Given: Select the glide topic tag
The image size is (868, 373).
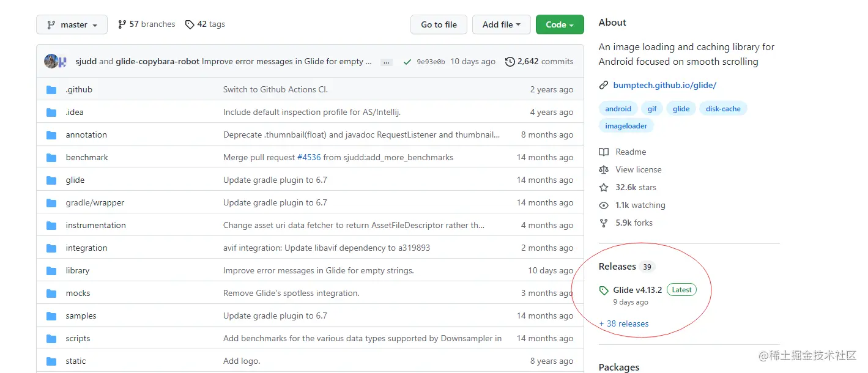Looking at the screenshot, I should (681, 109).
